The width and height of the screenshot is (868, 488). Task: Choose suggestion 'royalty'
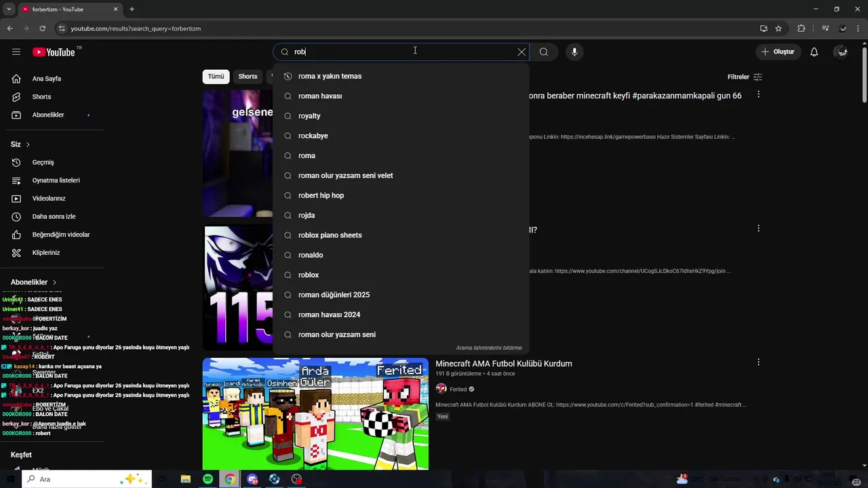pyautogui.click(x=401, y=116)
